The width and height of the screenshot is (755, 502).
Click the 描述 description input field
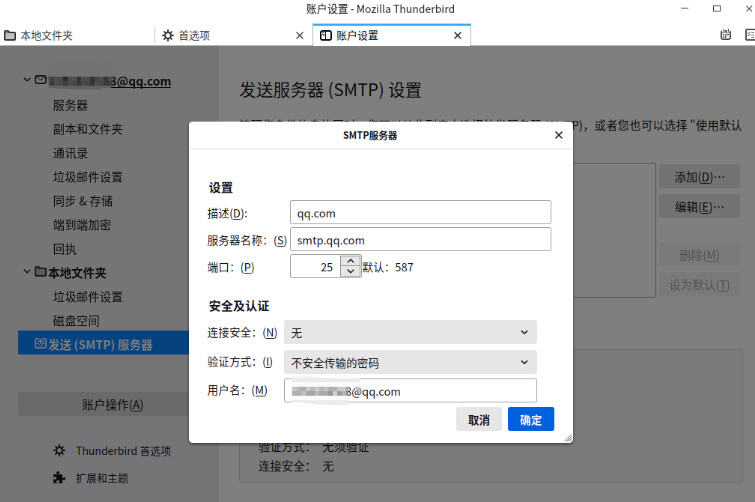click(x=420, y=212)
